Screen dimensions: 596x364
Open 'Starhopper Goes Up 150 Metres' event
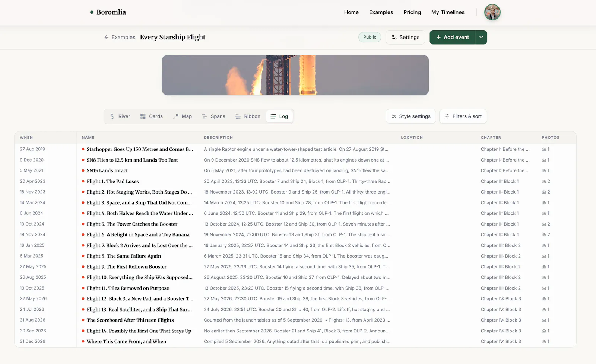[x=140, y=149]
